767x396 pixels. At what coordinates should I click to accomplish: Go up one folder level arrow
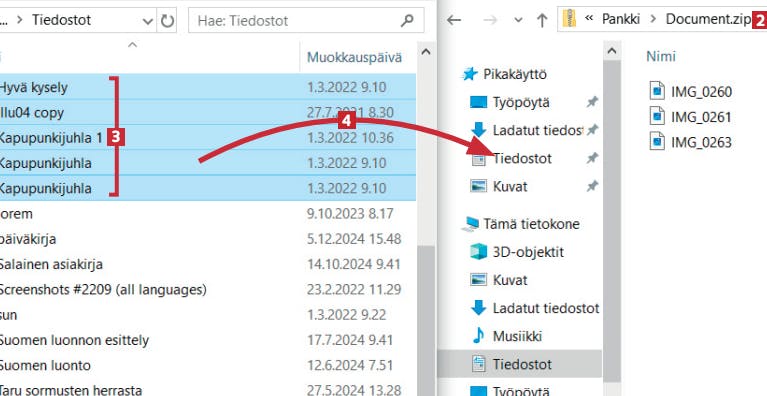tap(541, 20)
